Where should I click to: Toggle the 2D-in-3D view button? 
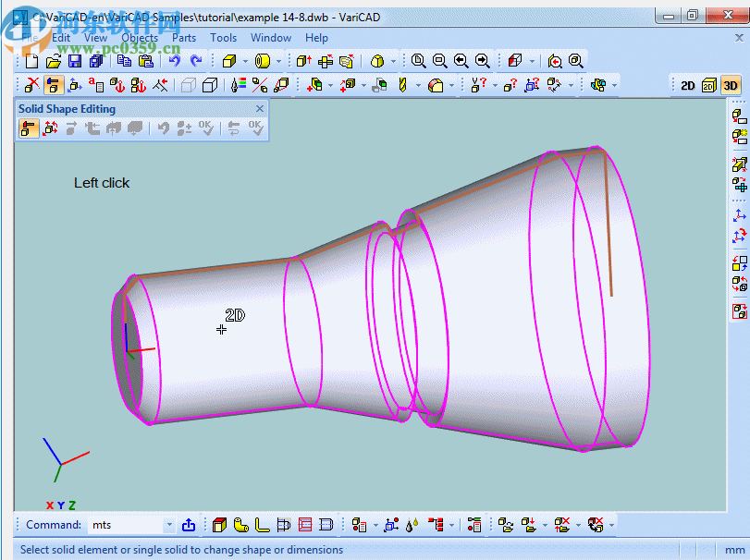point(709,86)
